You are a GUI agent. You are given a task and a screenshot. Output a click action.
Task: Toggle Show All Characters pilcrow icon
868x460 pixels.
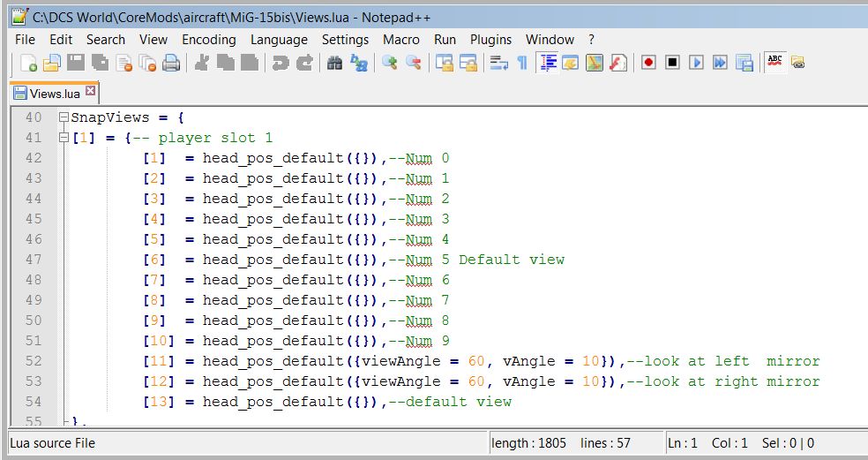point(521,63)
